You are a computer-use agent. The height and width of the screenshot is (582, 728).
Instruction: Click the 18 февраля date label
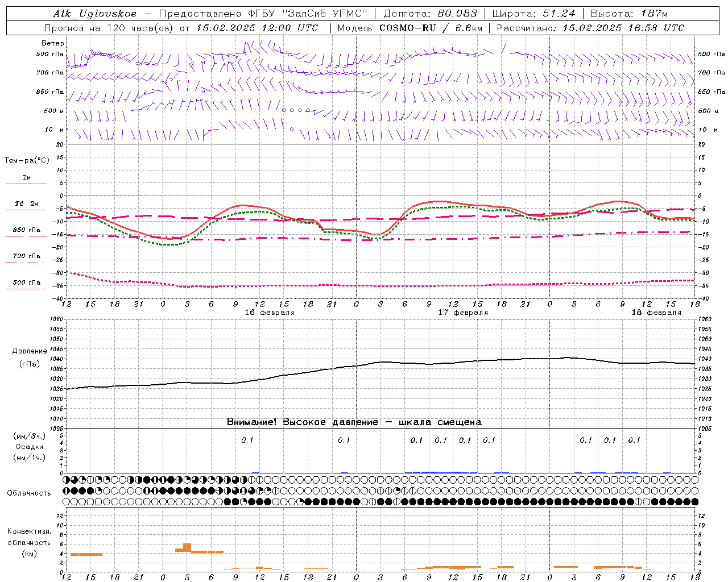coord(656,313)
